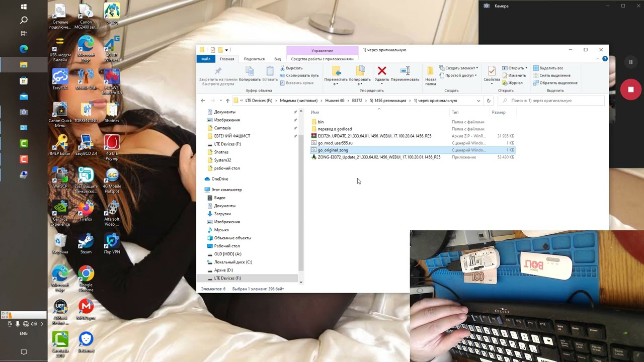The image size is (644, 362).
Task: Select the iTop VPN desktop icon
Action: click(112, 244)
